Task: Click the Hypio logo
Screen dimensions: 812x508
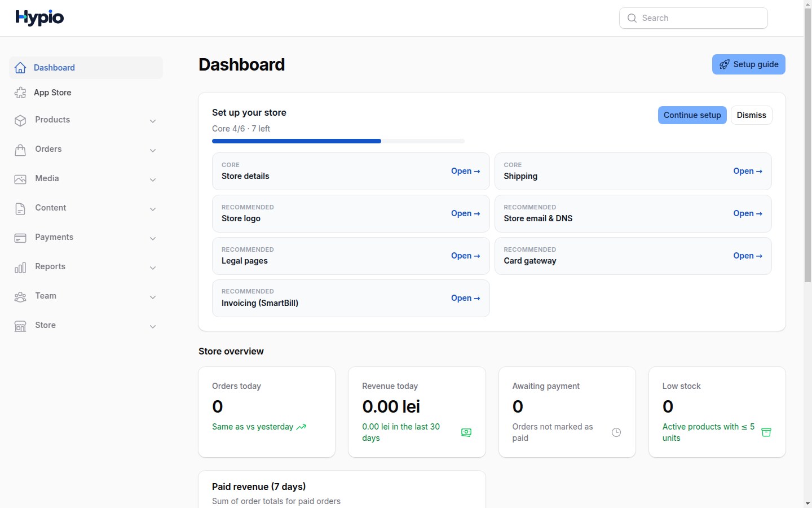Action: [39, 18]
